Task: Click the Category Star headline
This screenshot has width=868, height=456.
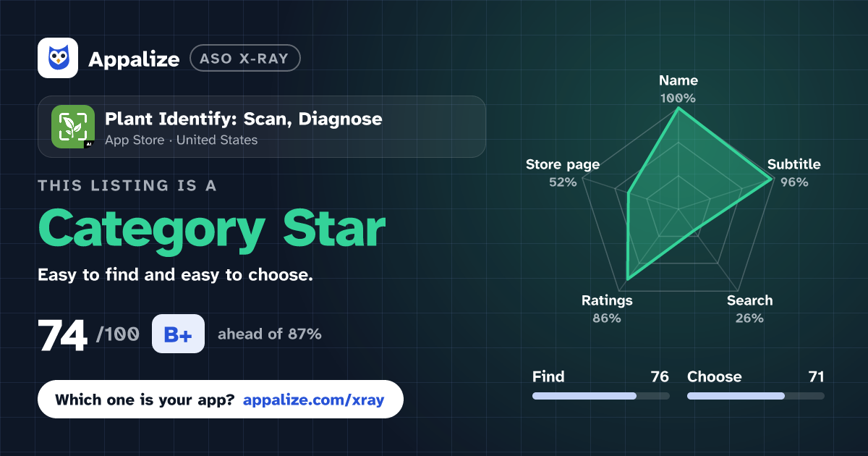Action: 211,229
